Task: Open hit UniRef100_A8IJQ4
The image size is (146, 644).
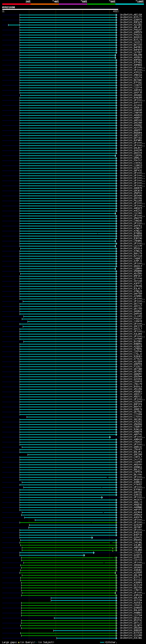Action: pyautogui.click(x=131, y=15)
